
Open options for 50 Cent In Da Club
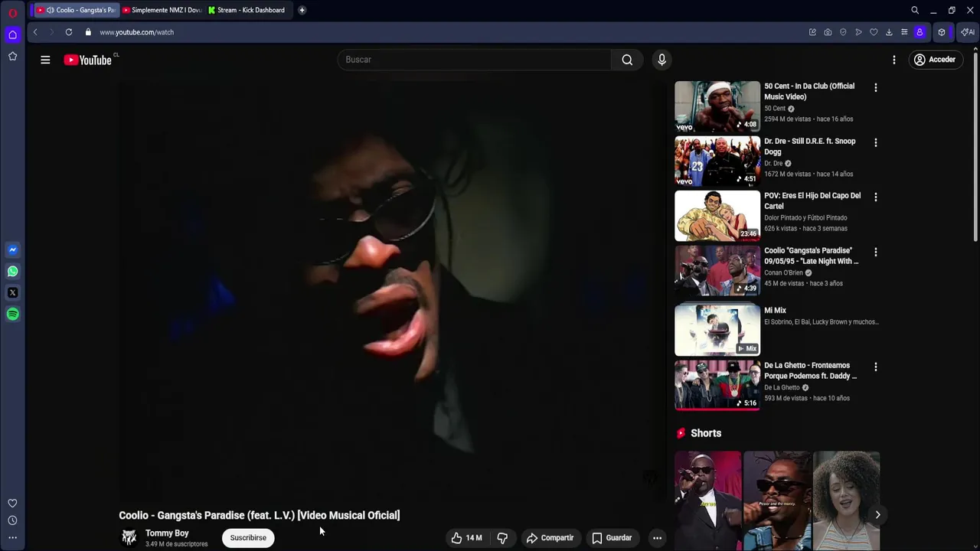[876, 87]
